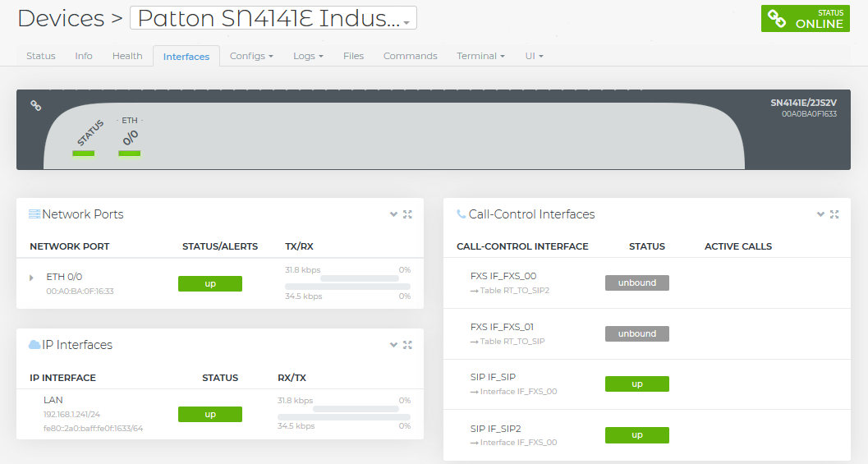Click the STATUS ONLINE button
The width and height of the screenshot is (868, 464).
click(x=805, y=19)
